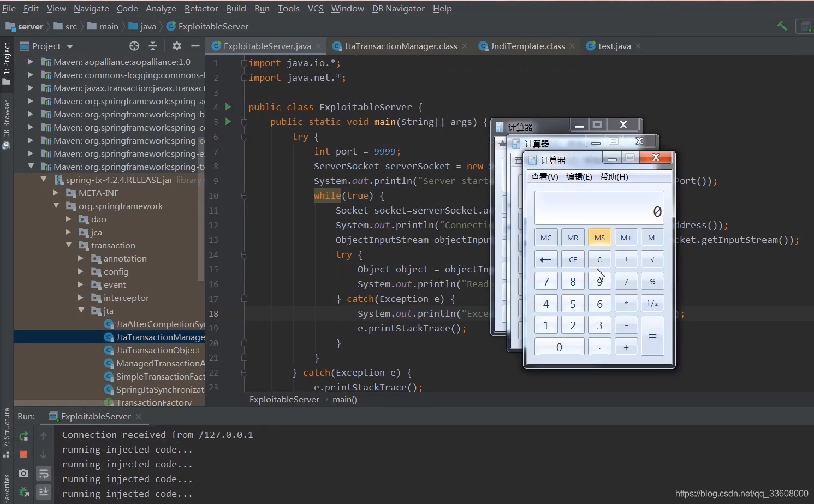
Task: Open the Refactor menu
Action: coord(201,8)
